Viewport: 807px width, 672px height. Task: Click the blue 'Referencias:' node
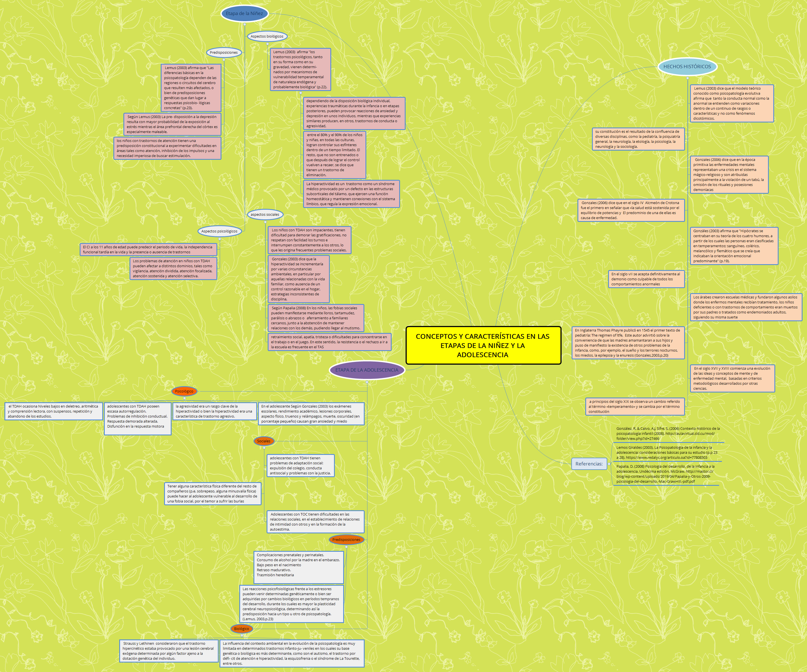pos(589,463)
